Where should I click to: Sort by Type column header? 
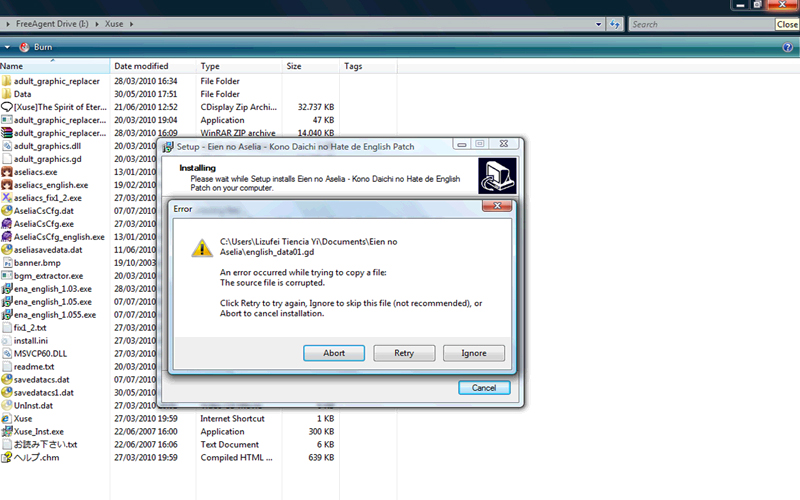coord(239,66)
